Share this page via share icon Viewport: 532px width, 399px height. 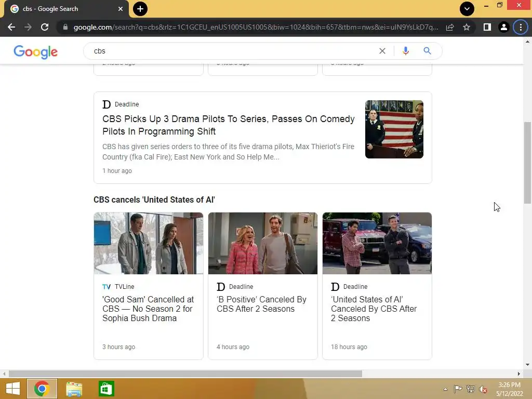point(450,27)
